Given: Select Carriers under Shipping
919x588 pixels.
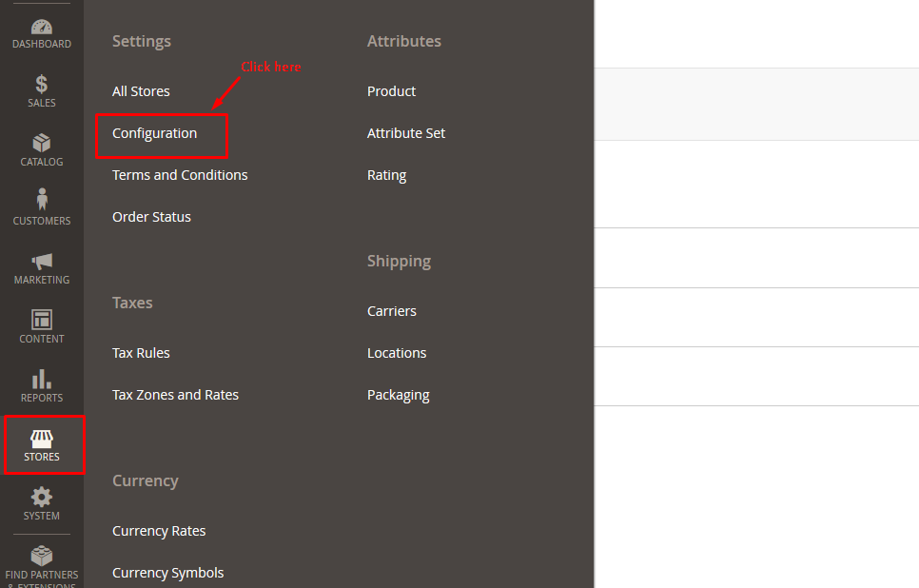Looking at the screenshot, I should (392, 311).
